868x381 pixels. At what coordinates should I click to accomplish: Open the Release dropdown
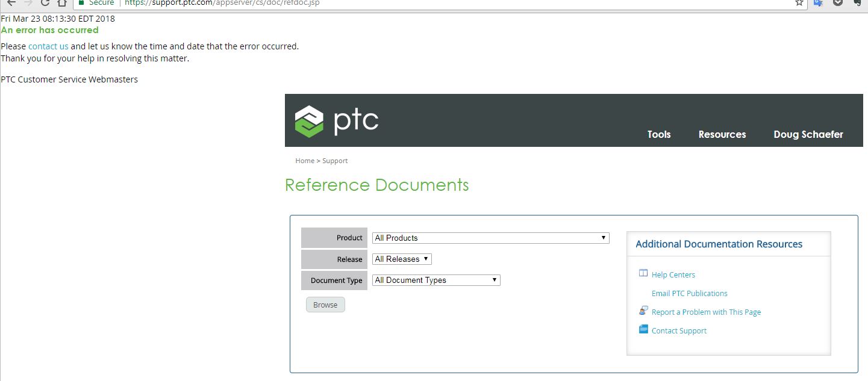pyautogui.click(x=402, y=259)
